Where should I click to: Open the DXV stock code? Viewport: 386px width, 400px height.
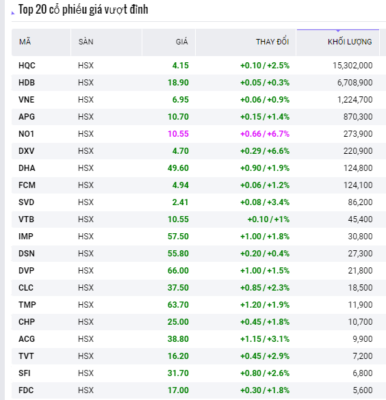(26, 151)
